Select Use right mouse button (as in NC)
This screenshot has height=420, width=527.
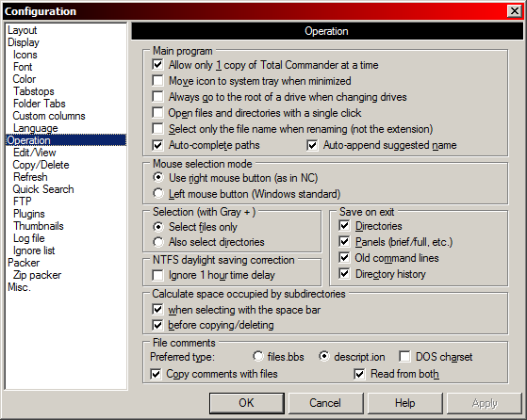click(x=158, y=177)
